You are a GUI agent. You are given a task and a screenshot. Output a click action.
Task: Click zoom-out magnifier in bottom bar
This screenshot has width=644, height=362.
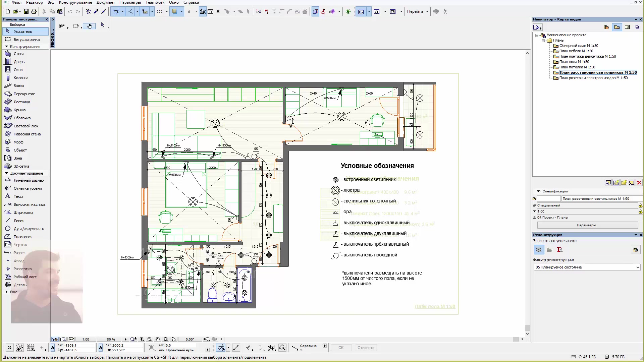pos(150,339)
